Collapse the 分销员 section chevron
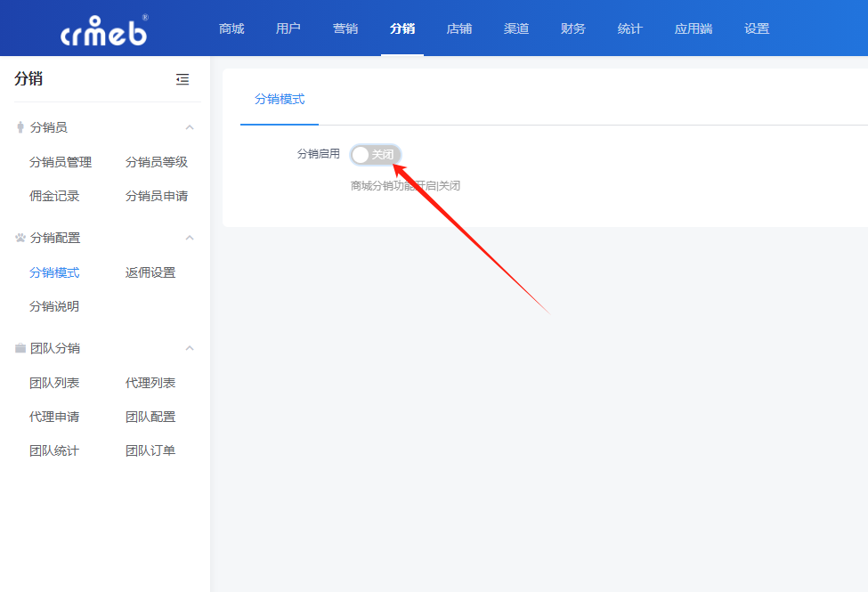Screen dimensions: 868x592 pos(189,127)
